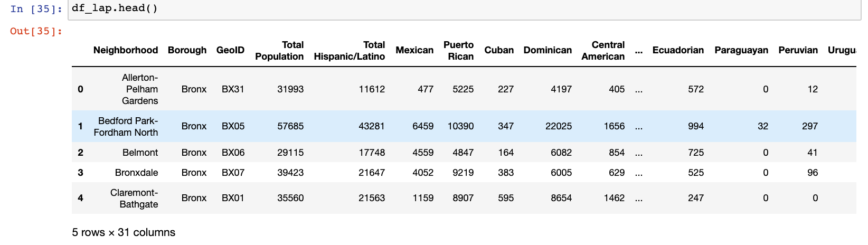This screenshot has width=868, height=245.
Task: Select the In [35] prompt label
Action: click(36, 9)
